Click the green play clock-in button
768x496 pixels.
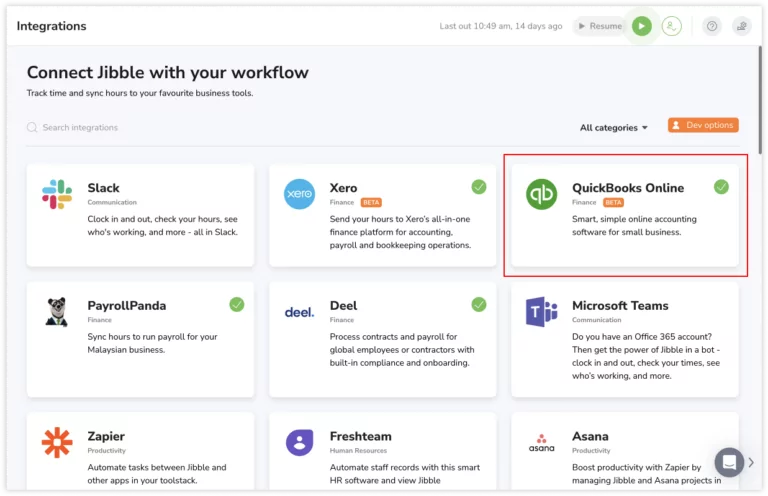642,26
